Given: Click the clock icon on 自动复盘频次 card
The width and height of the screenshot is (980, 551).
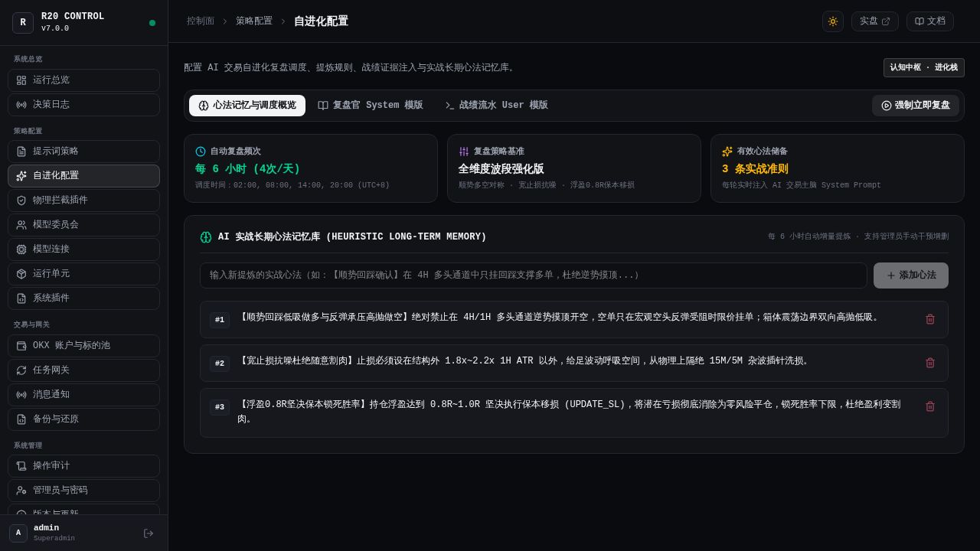Looking at the screenshot, I should coord(201,152).
